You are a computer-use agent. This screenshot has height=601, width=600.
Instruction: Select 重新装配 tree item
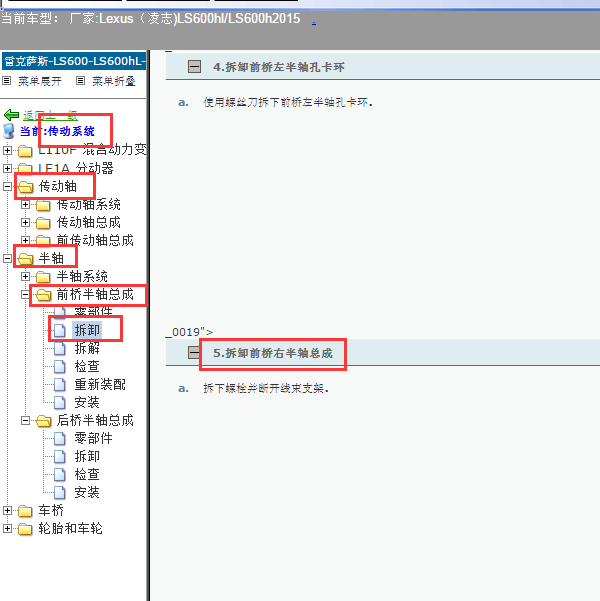(100, 384)
